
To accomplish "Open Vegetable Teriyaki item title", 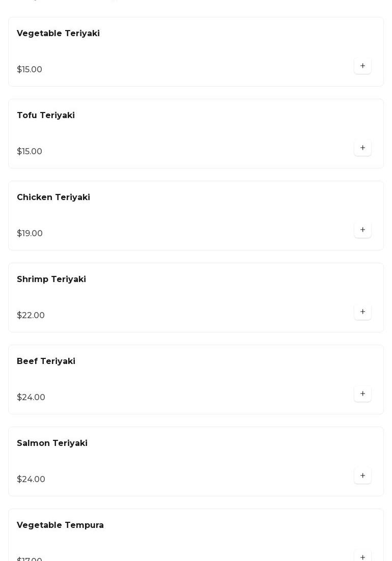I will tap(58, 34).
